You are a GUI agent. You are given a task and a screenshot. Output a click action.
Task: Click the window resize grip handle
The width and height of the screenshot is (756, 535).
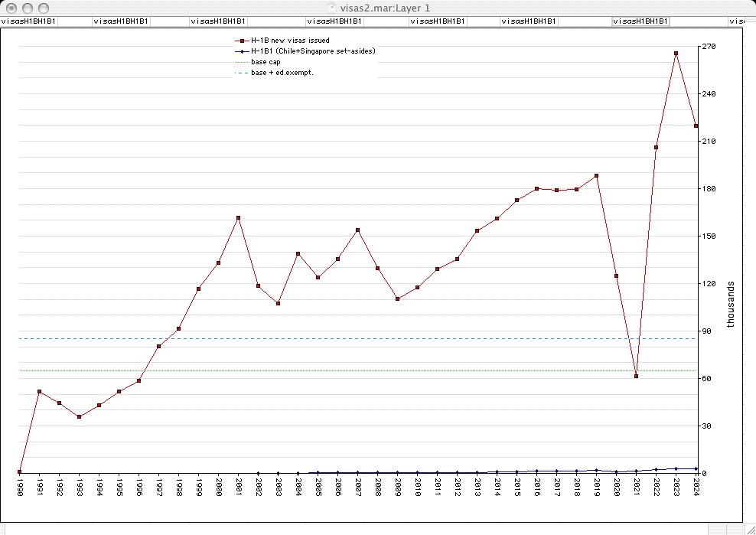tap(749, 529)
